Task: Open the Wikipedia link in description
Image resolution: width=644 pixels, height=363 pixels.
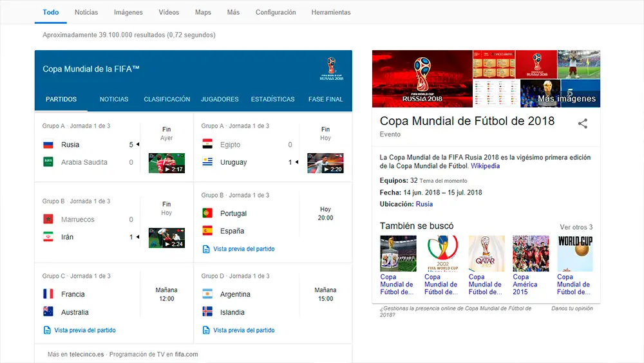Action: (485, 166)
